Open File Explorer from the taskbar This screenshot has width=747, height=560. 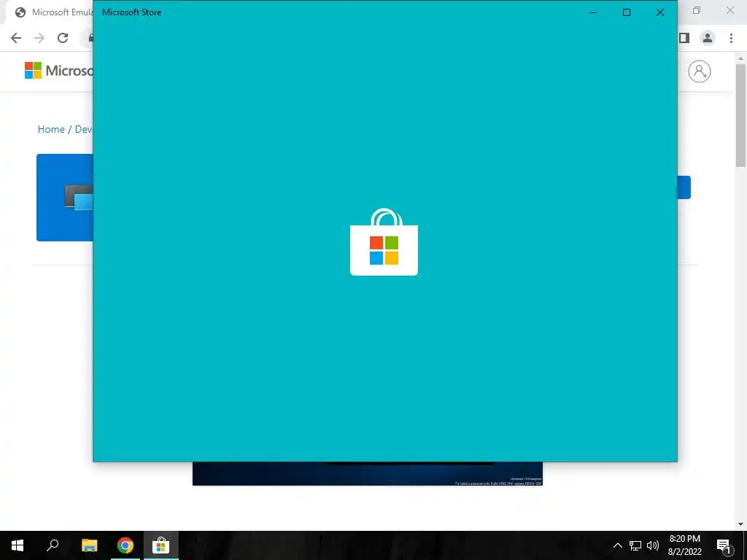[x=89, y=545]
